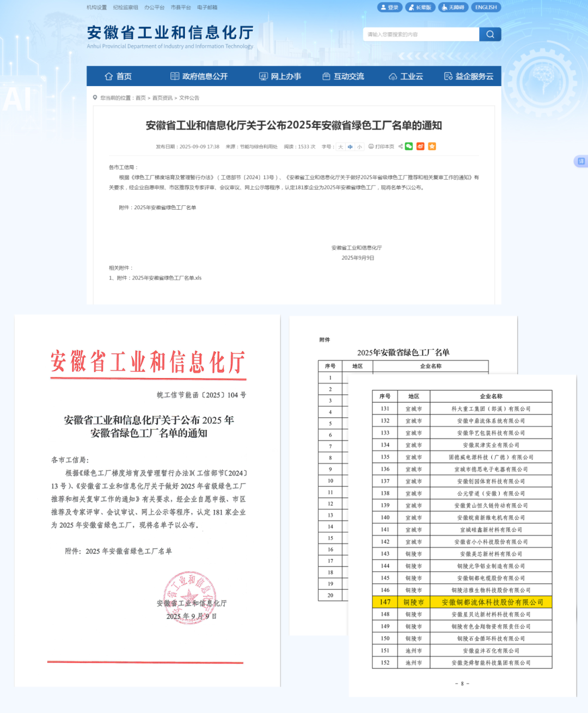Go to 首页 in main navigation bar
588x713 pixels.
(118, 76)
